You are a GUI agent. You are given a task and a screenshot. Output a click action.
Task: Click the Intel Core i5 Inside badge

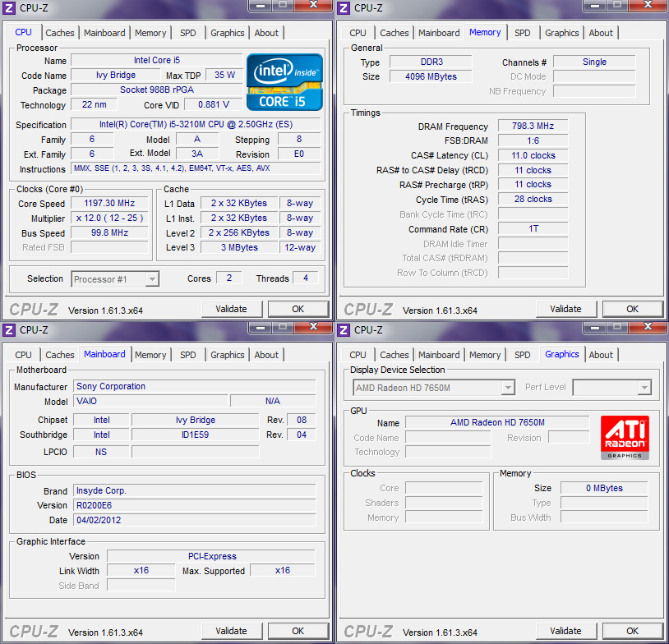pyautogui.click(x=284, y=81)
